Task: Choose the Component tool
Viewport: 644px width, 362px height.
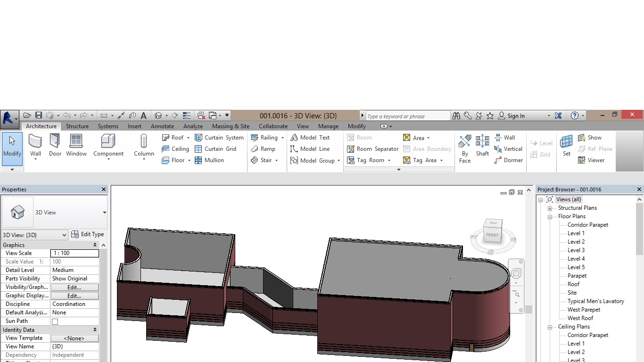Action: click(108, 145)
